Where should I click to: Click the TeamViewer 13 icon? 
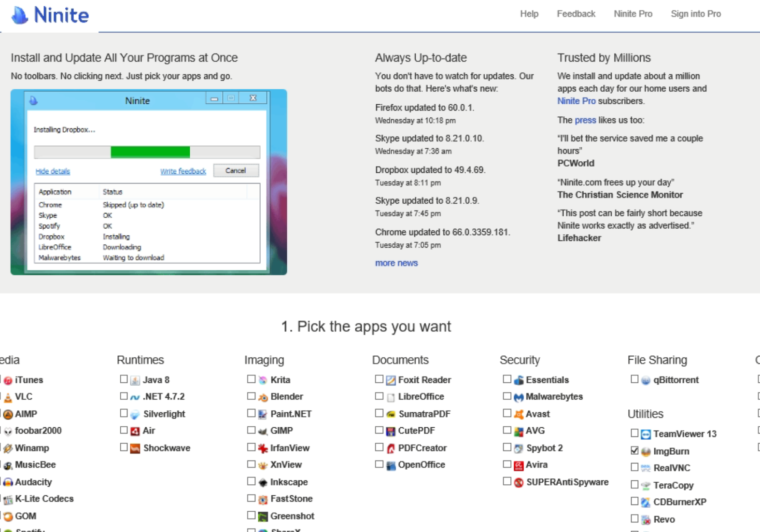tap(646, 434)
